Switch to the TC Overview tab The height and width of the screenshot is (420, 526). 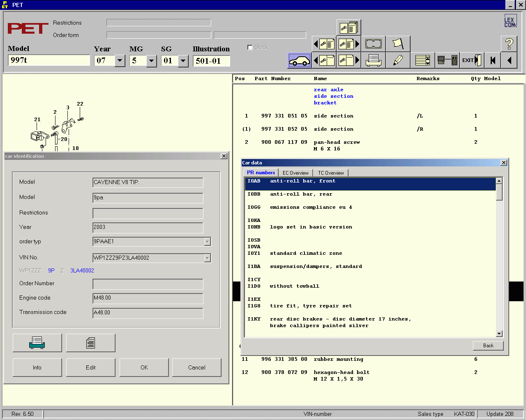(x=331, y=173)
